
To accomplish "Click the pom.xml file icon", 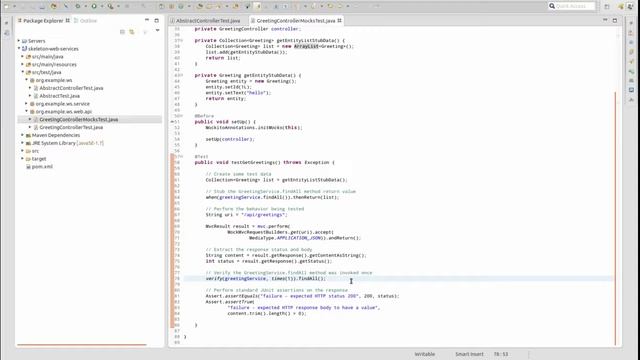I will point(28,167).
